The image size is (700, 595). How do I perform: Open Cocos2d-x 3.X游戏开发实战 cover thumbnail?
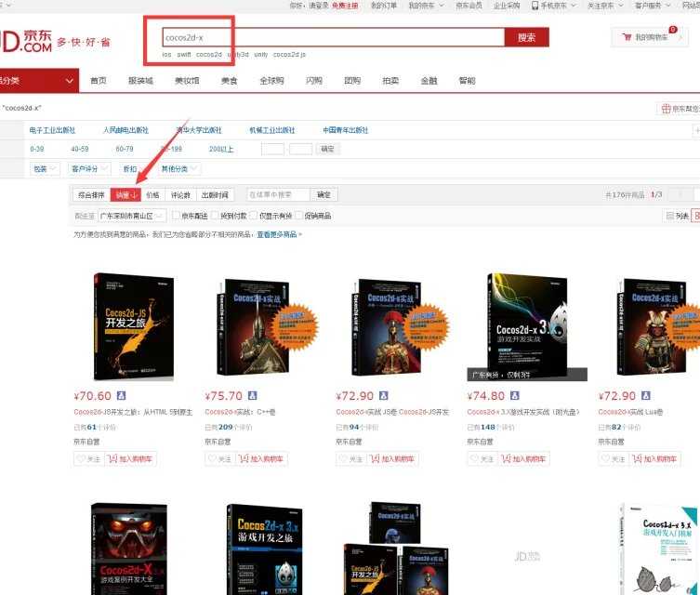click(527, 326)
